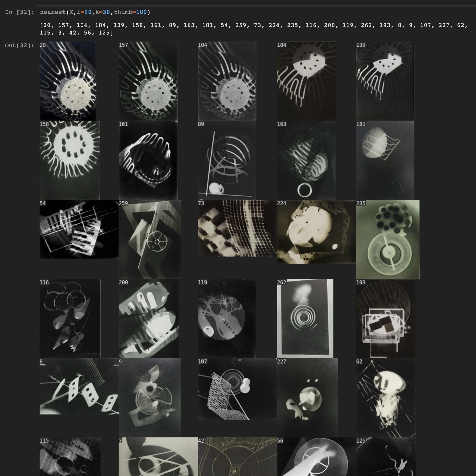This screenshot has height=476, width=476.
Task: Open thumbnail labeled 42
Action: [x=237, y=457]
